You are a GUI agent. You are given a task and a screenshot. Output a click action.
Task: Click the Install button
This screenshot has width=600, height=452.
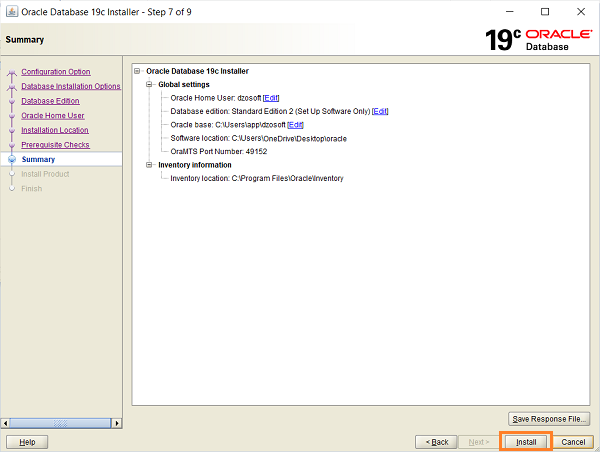point(526,442)
